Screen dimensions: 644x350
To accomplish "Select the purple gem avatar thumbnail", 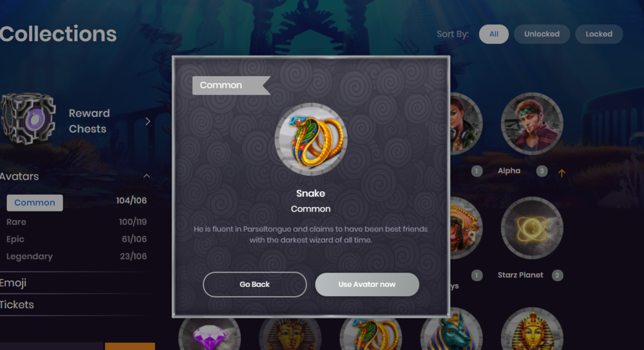I will [209, 334].
